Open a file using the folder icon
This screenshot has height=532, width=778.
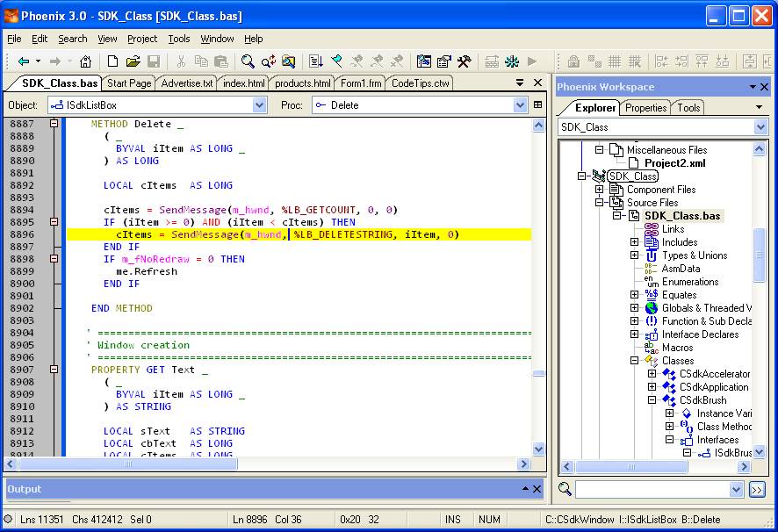(x=133, y=61)
